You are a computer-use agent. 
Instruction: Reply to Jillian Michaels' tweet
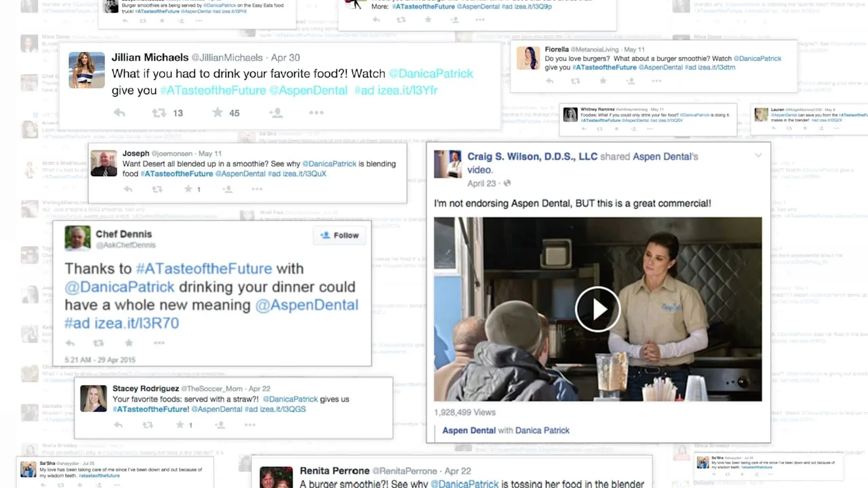click(x=119, y=113)
